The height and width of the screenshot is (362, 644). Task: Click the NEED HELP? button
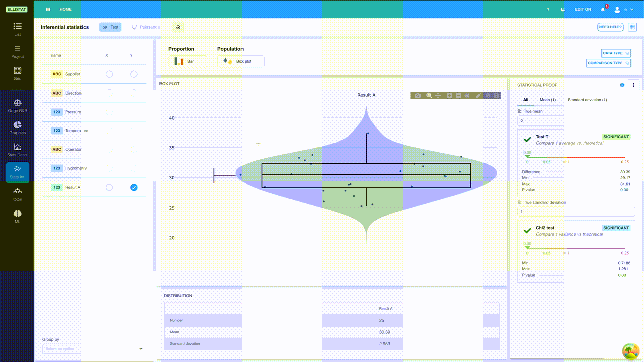(610, 27)
